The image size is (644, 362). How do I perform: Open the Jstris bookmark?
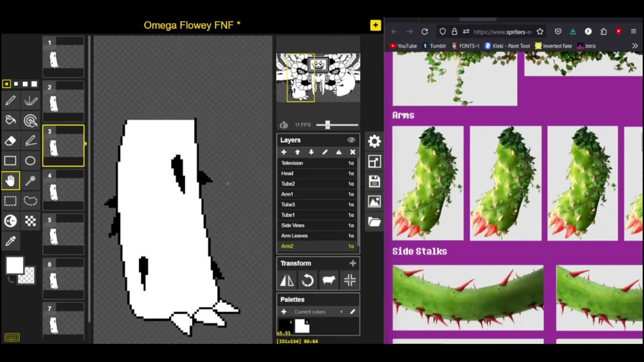tap(587, 46)
